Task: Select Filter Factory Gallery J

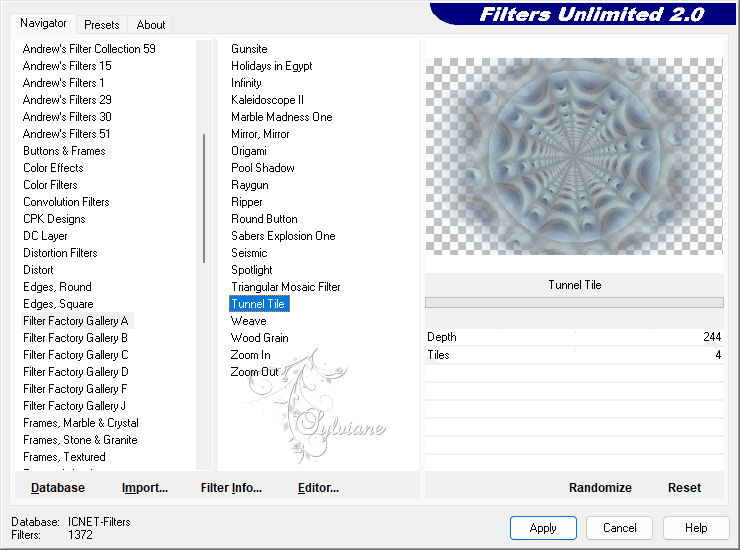Action: click(75, 406)
